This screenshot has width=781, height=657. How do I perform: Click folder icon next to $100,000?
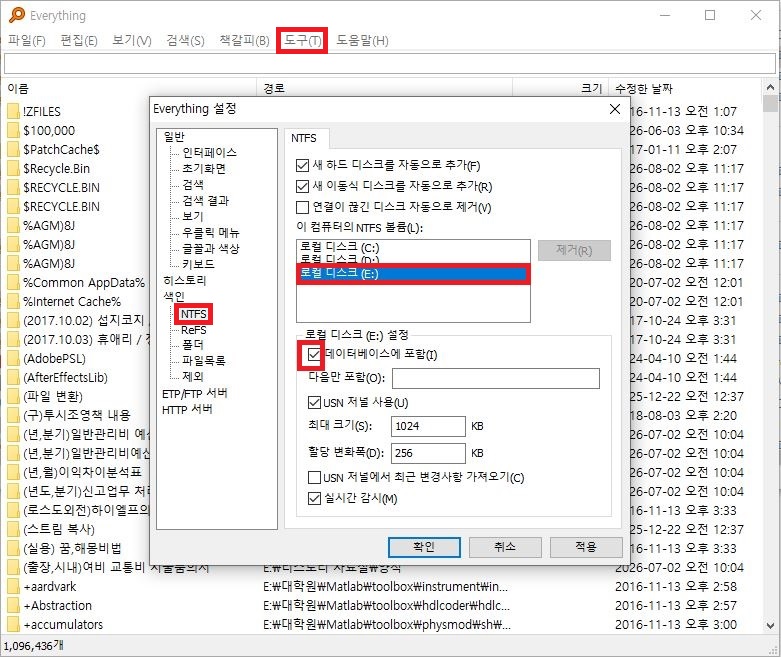tap(13, 130)
